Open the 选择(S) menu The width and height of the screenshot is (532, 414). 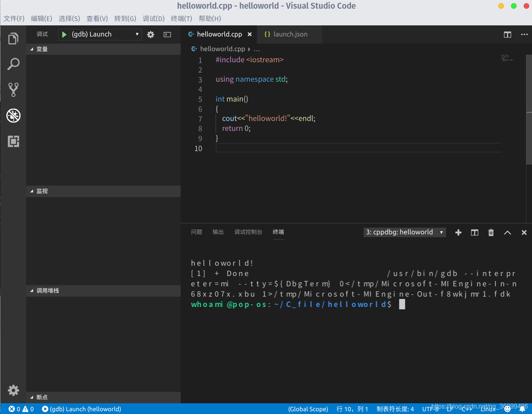point(69,19)
